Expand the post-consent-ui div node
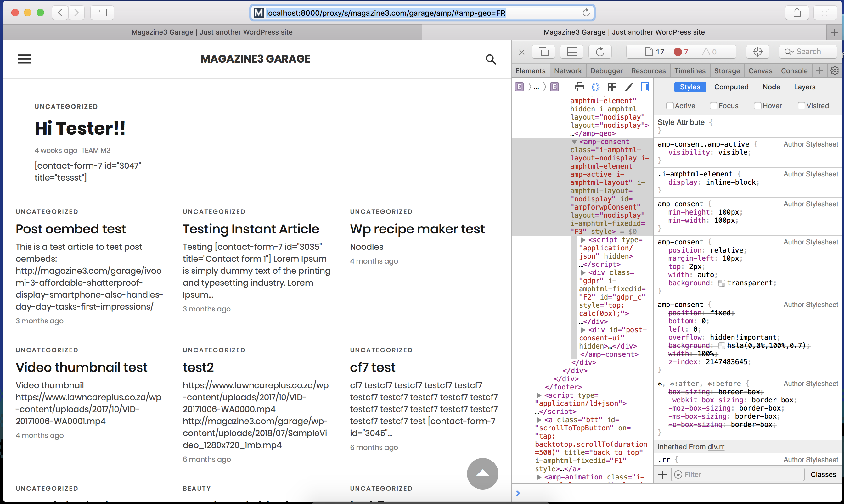This screenshot has height=504, width=844. (x=583, y=330)
